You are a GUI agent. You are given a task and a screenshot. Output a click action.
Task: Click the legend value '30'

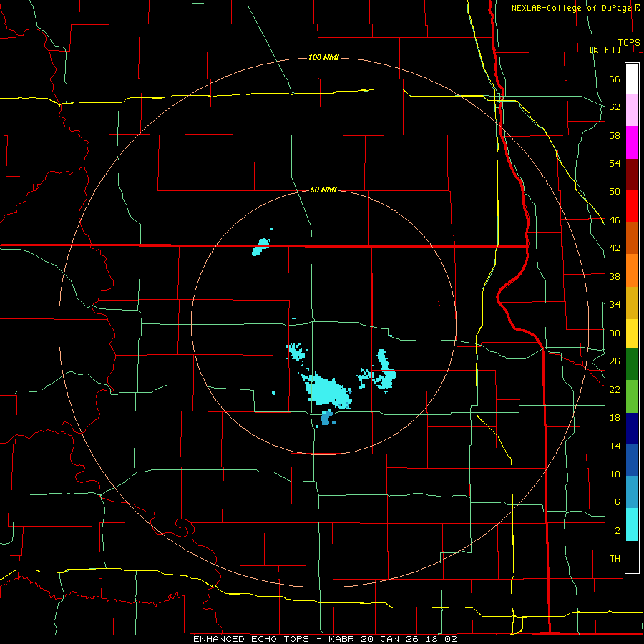pos(615,333)
